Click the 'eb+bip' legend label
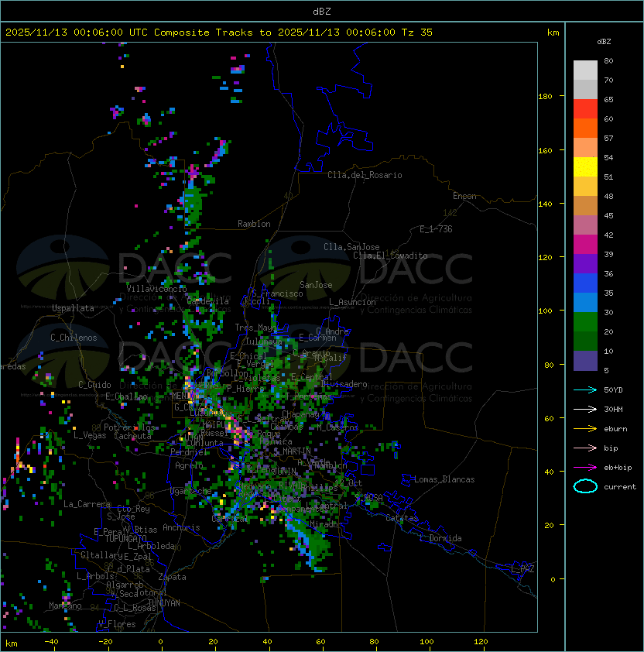This screenshot has height=652, width=644. pyautogui.click(x=618, y=468)
